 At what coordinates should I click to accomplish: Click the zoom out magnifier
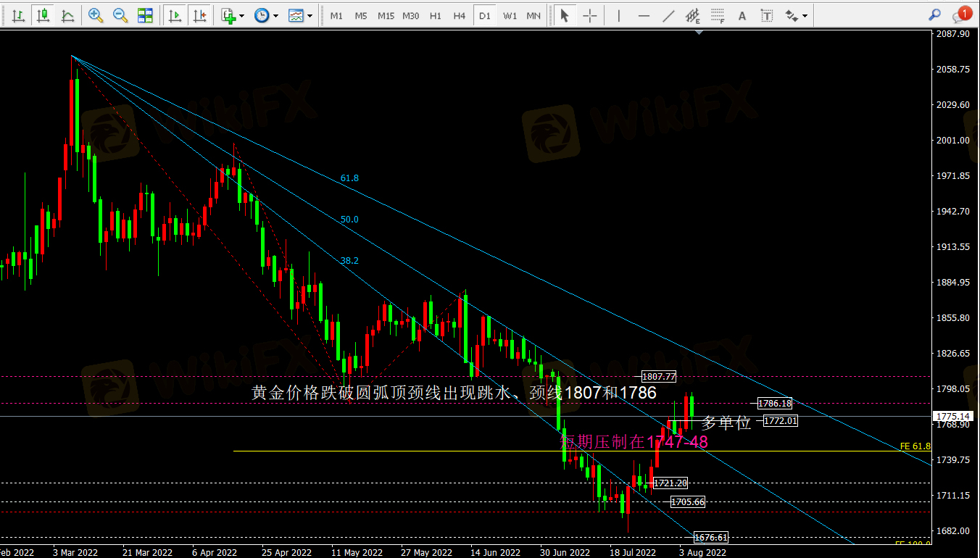click(120, 15)
